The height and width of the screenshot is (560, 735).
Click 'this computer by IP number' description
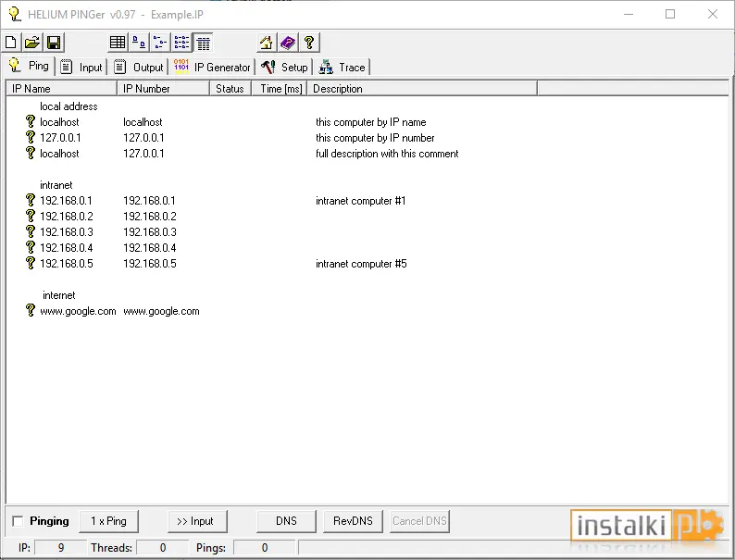[x=375, y=138]
